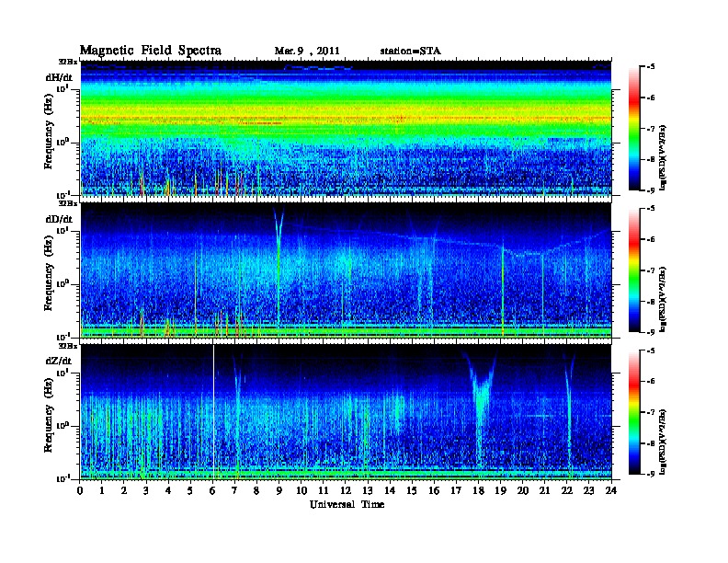Click the color bar beside the dH/dt panel
The height and width of the screenshot is (563, 728).
(634, 128)
